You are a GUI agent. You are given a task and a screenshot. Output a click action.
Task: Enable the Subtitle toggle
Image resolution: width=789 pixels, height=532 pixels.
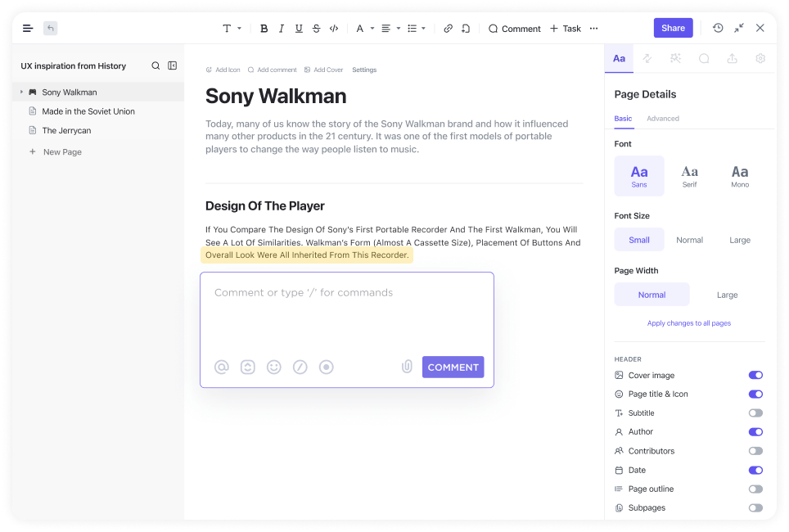click(x=755, y=413)
